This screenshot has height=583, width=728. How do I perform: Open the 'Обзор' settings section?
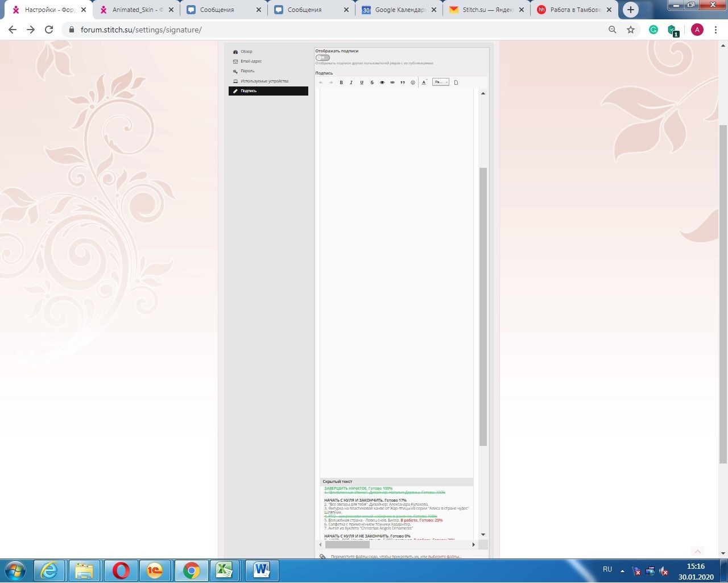[246, 52]
